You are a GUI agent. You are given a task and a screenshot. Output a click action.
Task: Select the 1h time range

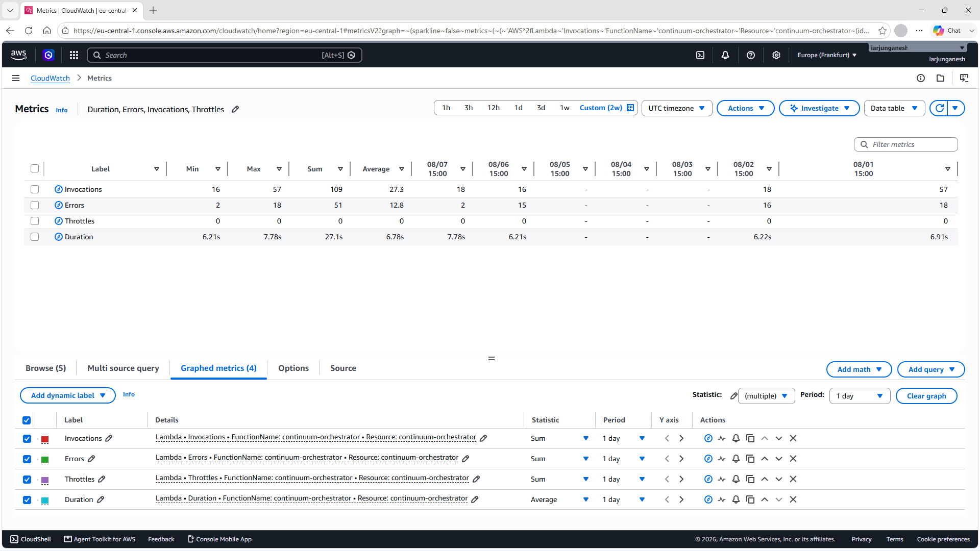click(446, 108)
